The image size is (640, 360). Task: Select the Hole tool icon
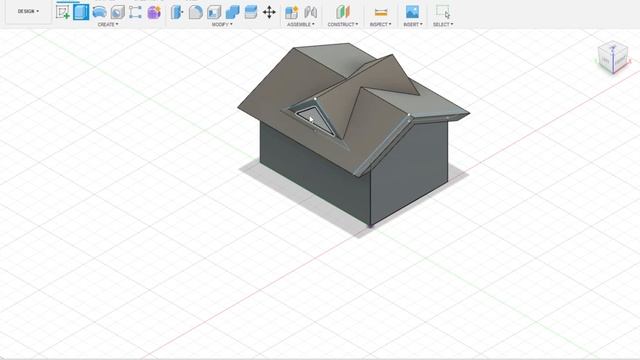[118, 12]
